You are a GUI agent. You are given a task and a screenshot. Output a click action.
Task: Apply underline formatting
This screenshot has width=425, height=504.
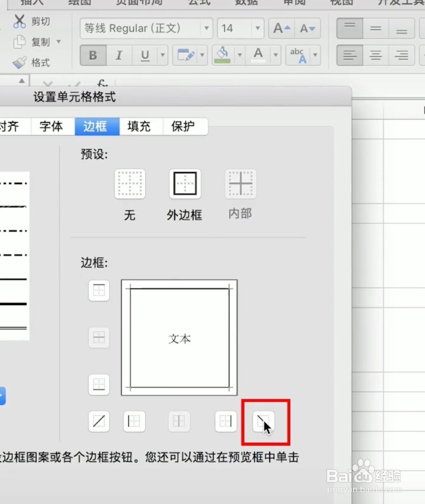tap(144, 55)
